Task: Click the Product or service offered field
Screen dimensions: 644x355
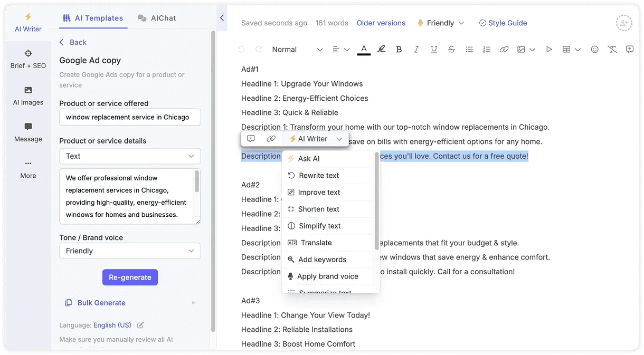Action: [x=130, y=117]
